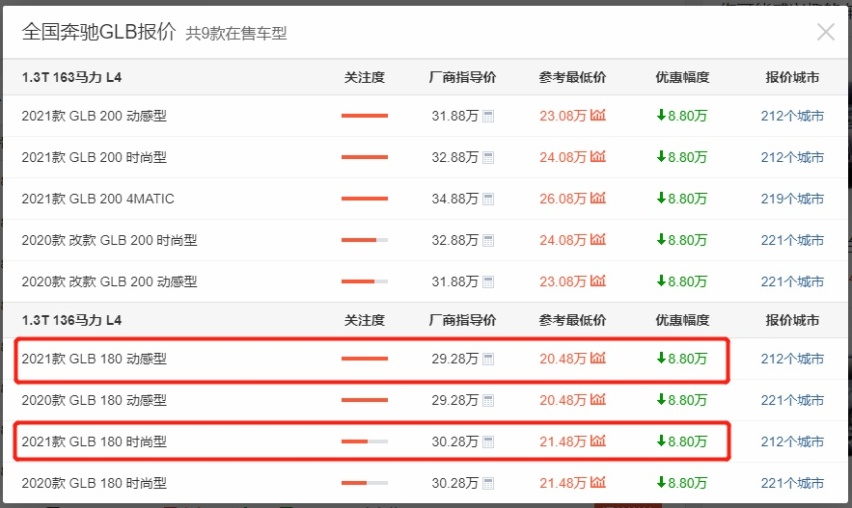The width and height of the screenshot is (852, 508).
Task: View 221个城市 for 2020款 改款 GLB 200 动感型
Action: (792, 281)
